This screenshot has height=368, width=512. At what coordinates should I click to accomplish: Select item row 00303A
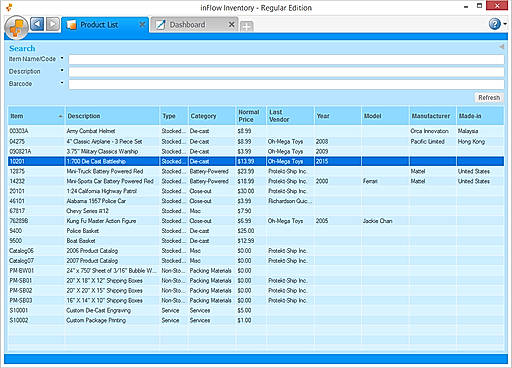256,131
